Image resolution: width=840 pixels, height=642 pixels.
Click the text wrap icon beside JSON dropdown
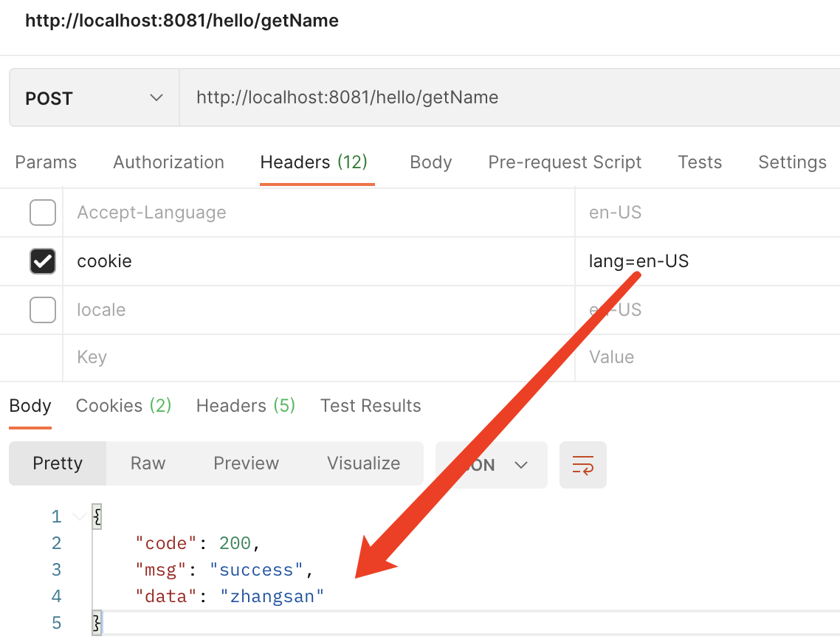582,465
